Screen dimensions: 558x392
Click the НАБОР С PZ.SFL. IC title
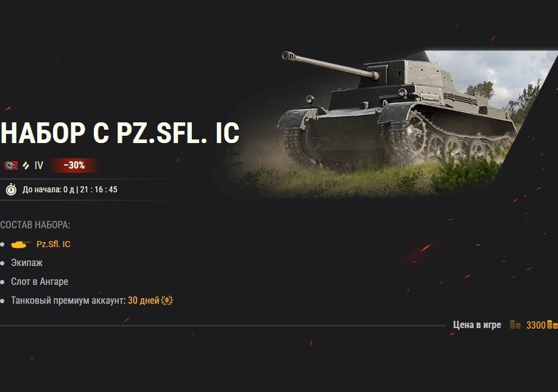[x=120, y=133]
